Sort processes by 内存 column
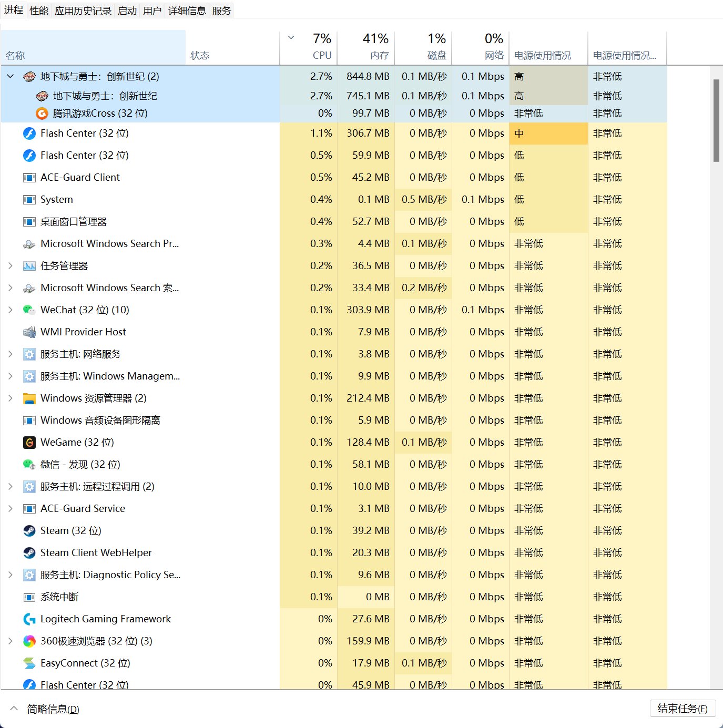723x728 pixels. 366,47
